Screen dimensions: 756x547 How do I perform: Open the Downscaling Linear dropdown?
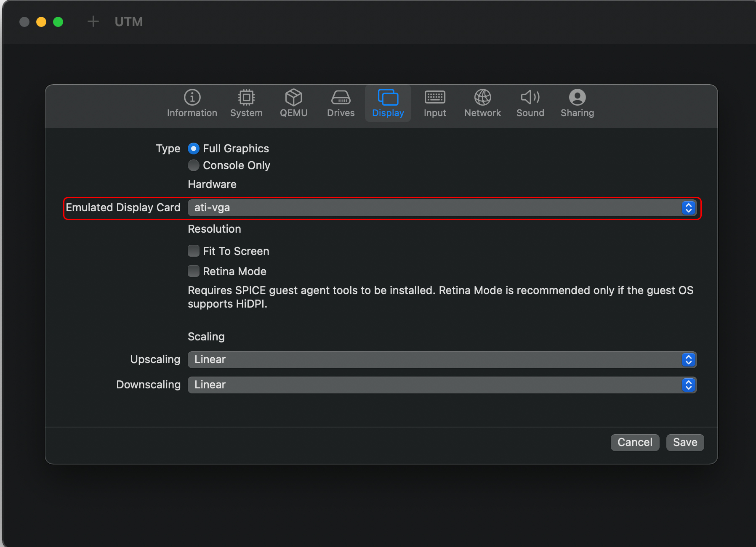(x=442, y=385)
